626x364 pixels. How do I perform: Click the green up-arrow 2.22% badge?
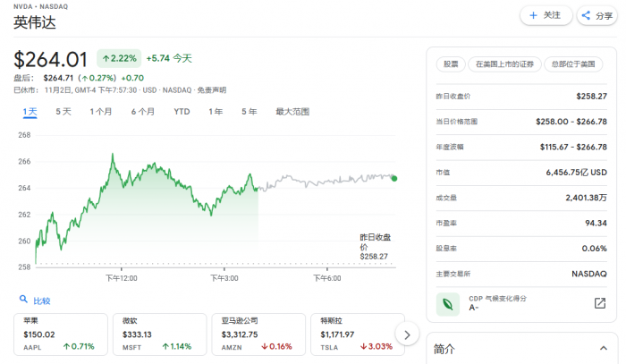[x=118, y=58]
